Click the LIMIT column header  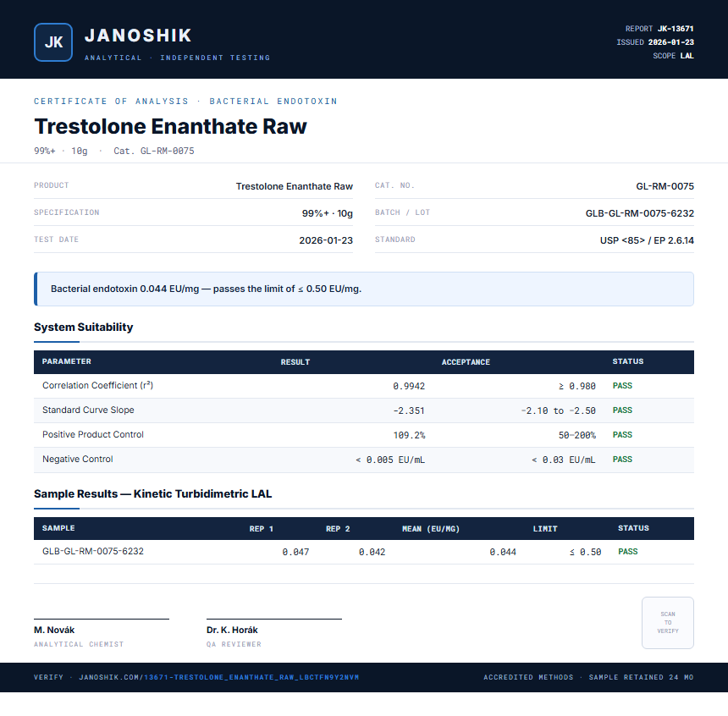545,528
